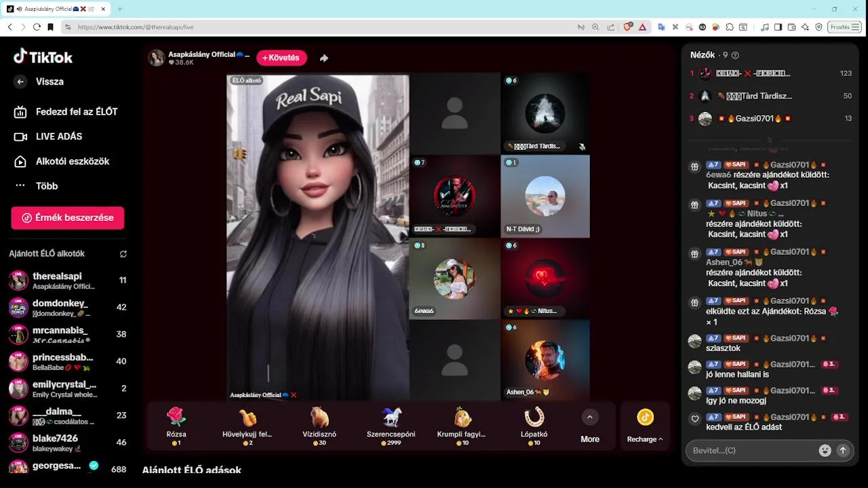Image resolution: width=868 pixels, height=488 pixels.
Task: Send the Rózsa gift
Action: coord(176,425)
